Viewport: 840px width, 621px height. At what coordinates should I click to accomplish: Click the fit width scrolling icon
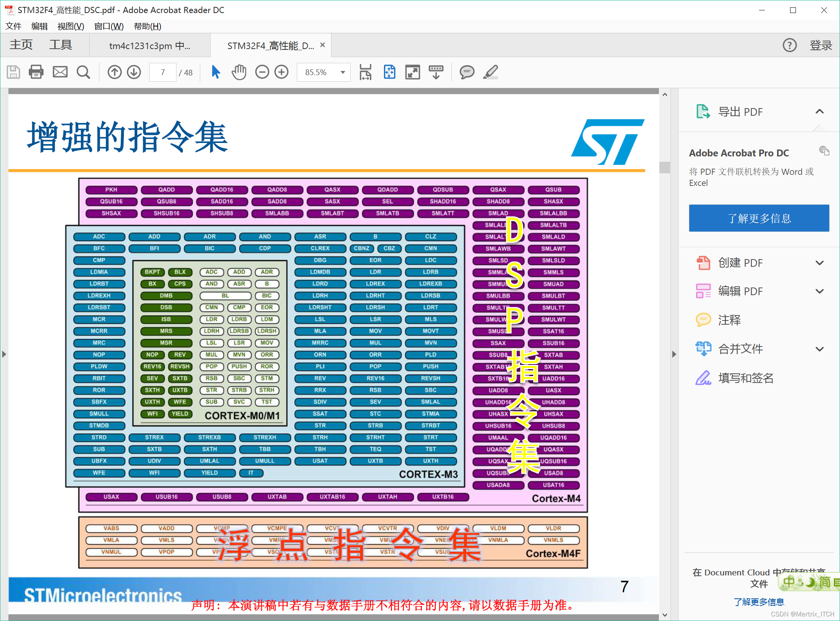366,72
